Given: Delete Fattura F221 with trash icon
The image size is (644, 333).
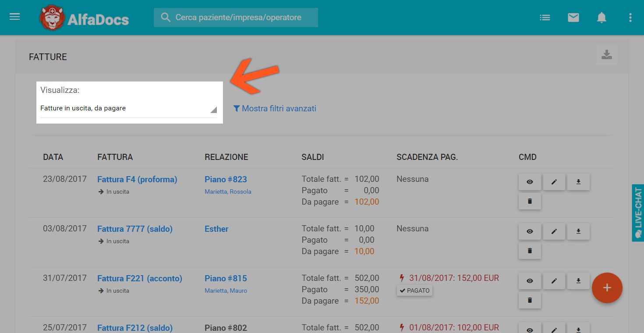Looking at the screenshot, I should point(530,301).
